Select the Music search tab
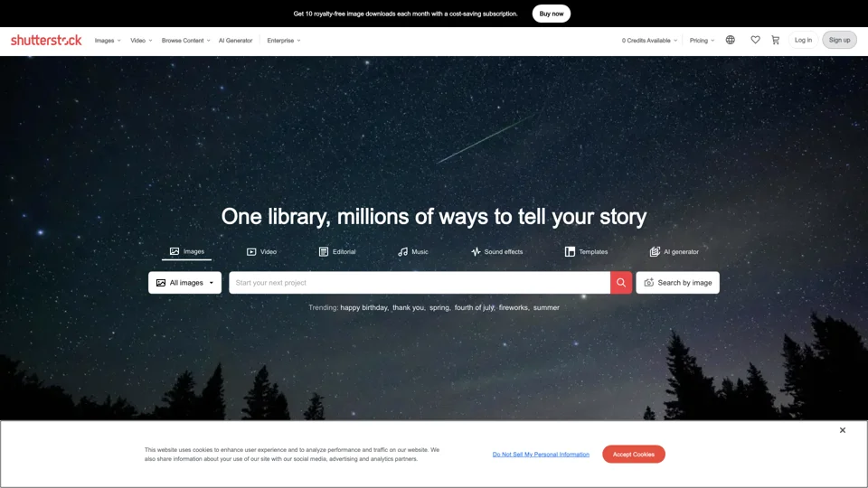 413,252
